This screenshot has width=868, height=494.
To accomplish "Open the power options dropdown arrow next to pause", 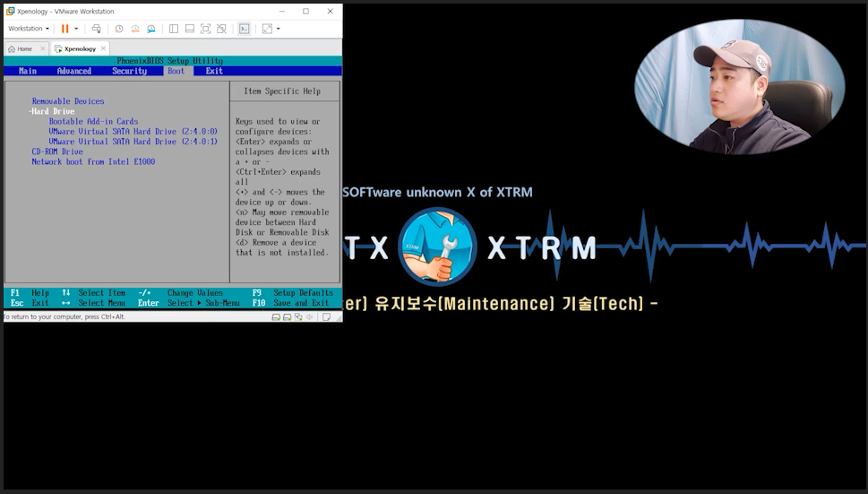I will 76,29.
